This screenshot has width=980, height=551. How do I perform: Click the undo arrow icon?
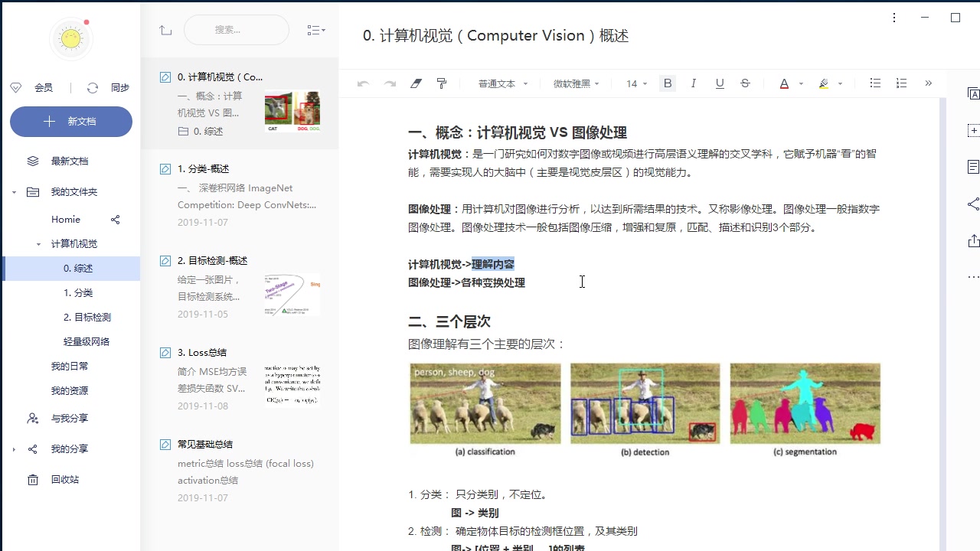pyautogui.click(x=364, y=83)
